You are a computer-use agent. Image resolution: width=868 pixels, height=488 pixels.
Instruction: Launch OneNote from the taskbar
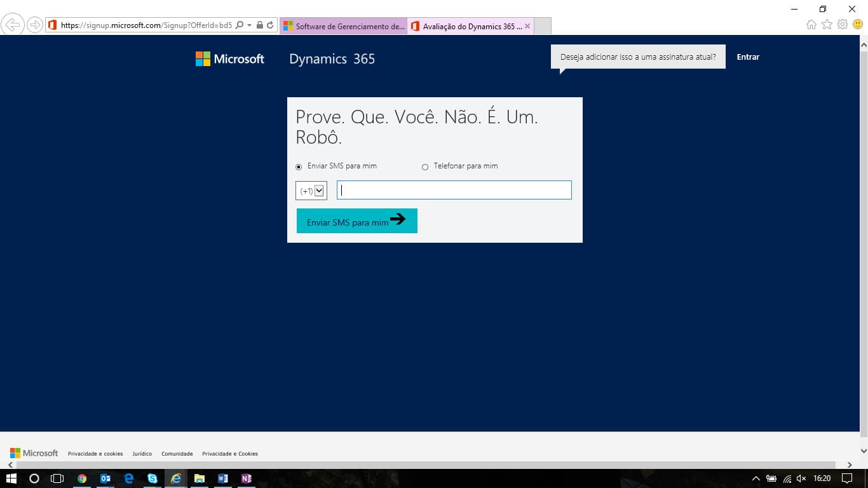coord(246,478)
